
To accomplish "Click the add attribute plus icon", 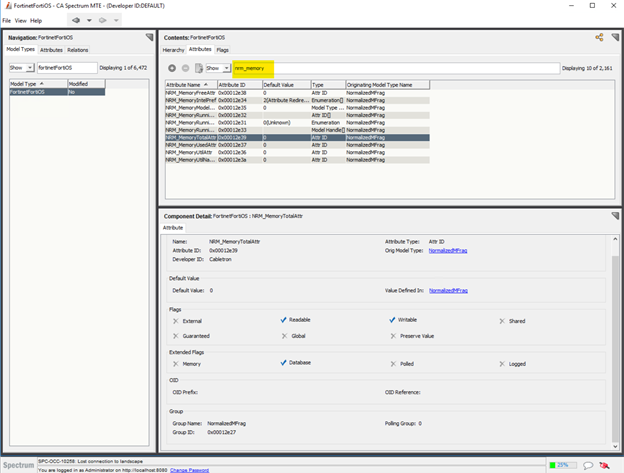I will pyautogui.click(x=172, y=68).
